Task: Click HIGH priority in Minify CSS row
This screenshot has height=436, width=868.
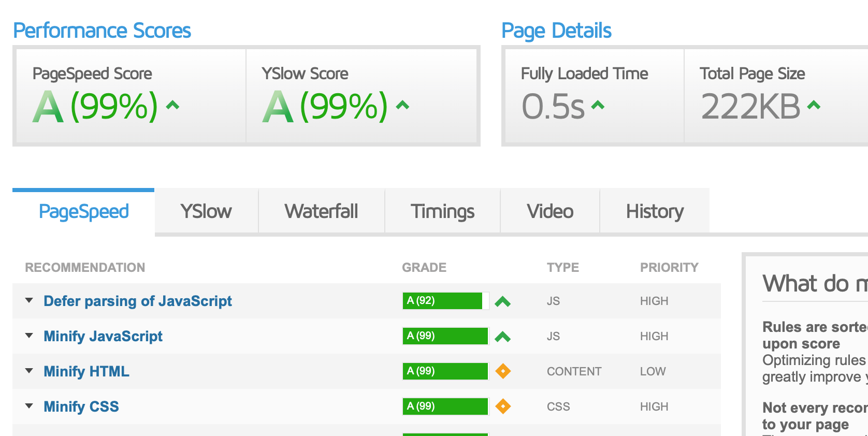Action: click(654, 406)
